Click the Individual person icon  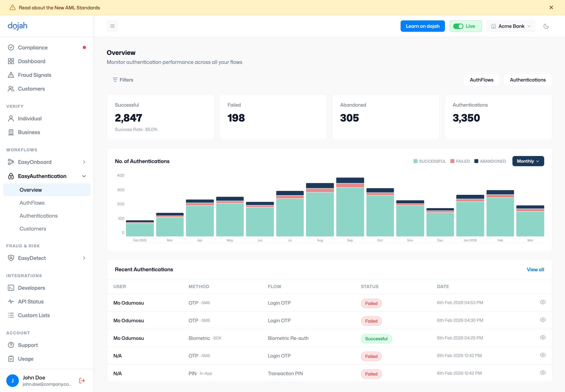[11, 118]
